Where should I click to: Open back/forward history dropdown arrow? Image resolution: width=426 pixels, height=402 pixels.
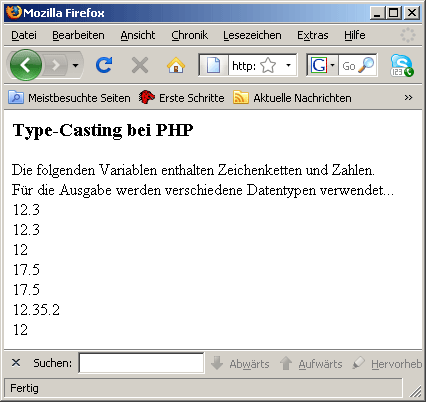76,65
